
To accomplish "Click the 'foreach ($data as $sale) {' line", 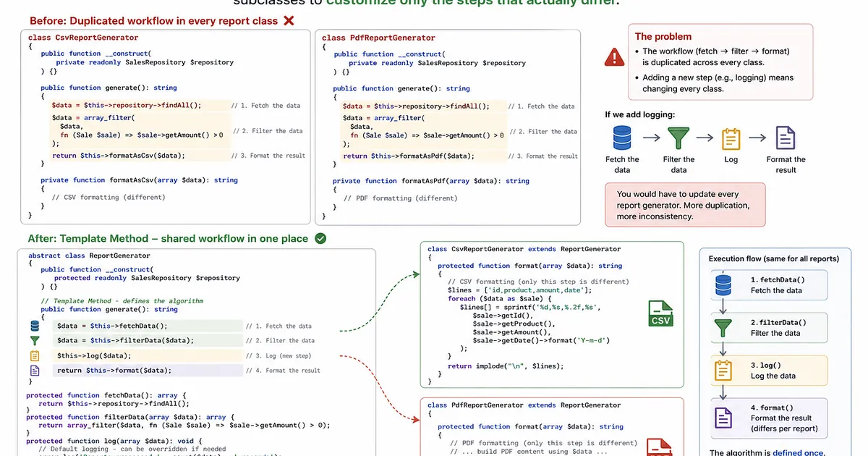I will [500, 298].
